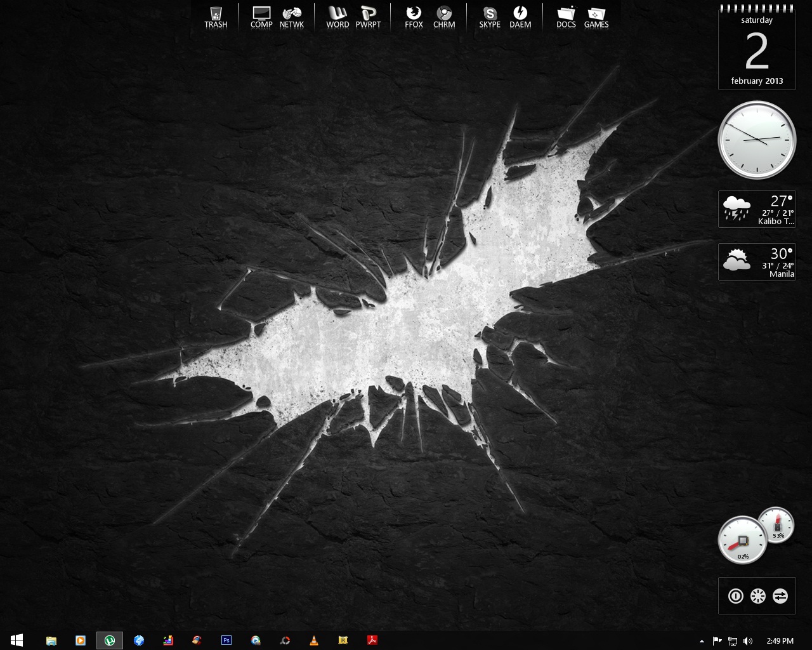The width and height of the screenshot is (812, 650).
Task: Open the COMP computer shortcut
Action: pyautogui.click(x=261, y=17)
